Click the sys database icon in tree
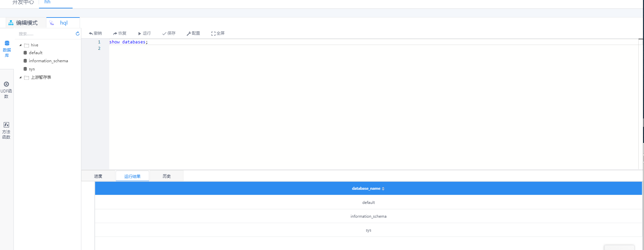Screen dimensions: 644x250 (x=25, y=69)
